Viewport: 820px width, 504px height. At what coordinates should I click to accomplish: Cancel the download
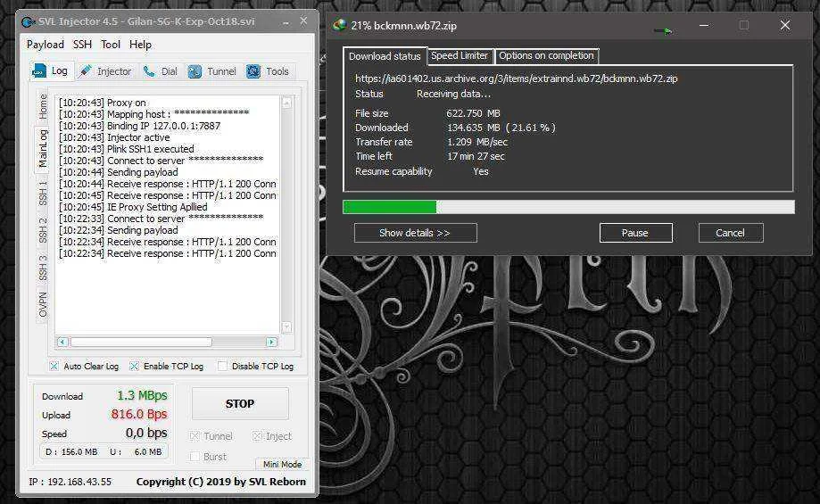(x=731, y=233)
